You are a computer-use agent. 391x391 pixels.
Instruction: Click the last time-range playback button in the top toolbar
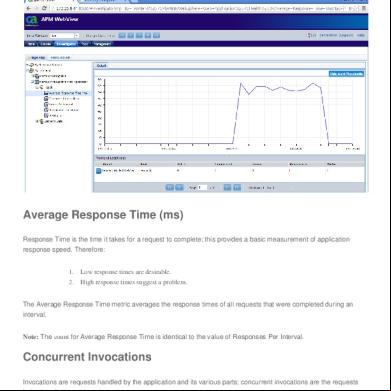tap(156, 35)
